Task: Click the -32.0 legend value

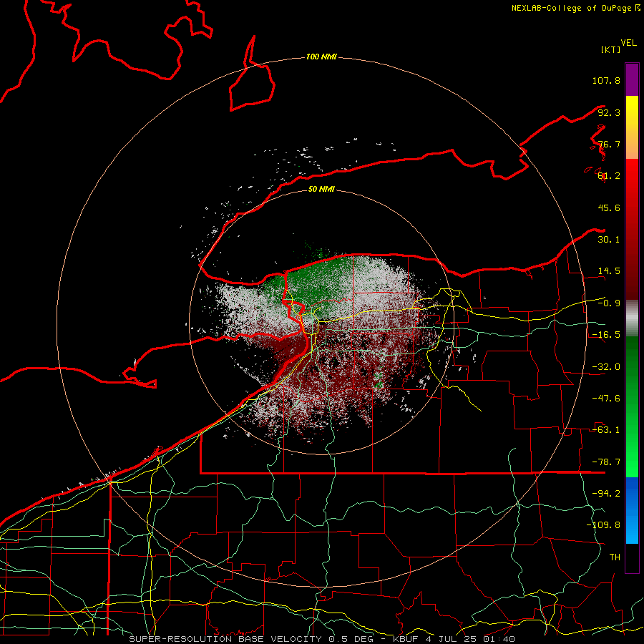Action: pyautogui.click(x=606, y=367)
